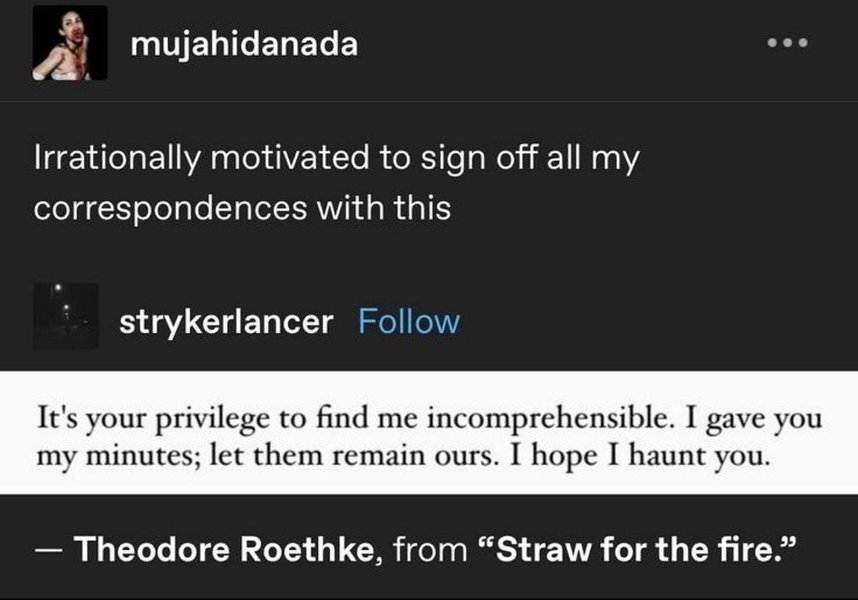Select the bold Theodore Roethke attribution
Viewport: 858px width, 600px height.
pyautogui.click(x=224, y=549)
